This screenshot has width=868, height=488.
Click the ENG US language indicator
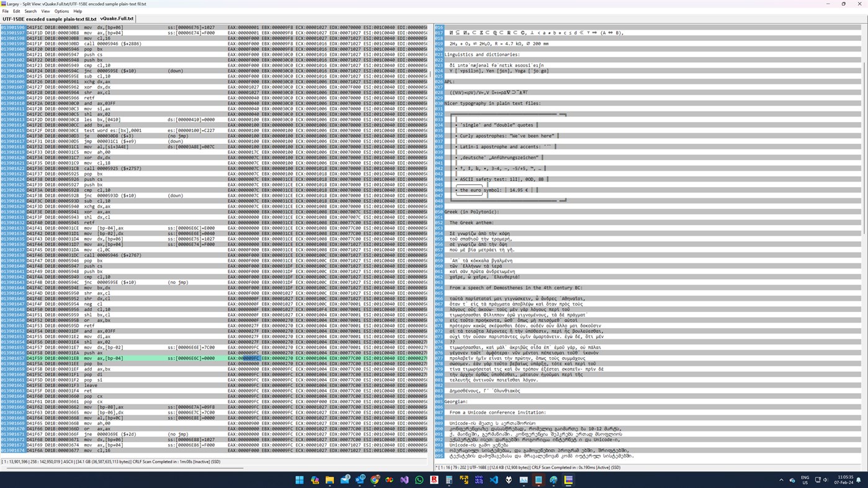[805, 480]
